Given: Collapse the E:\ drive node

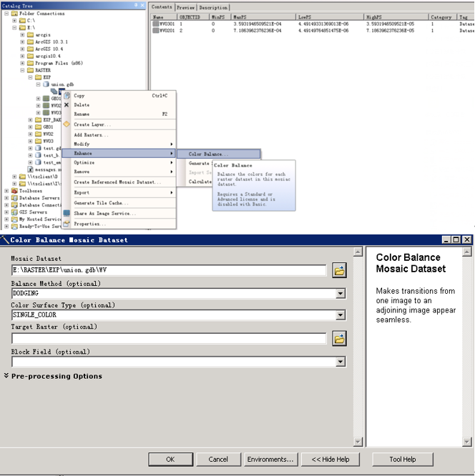Looking at the screenshot, I should (14, 27).
